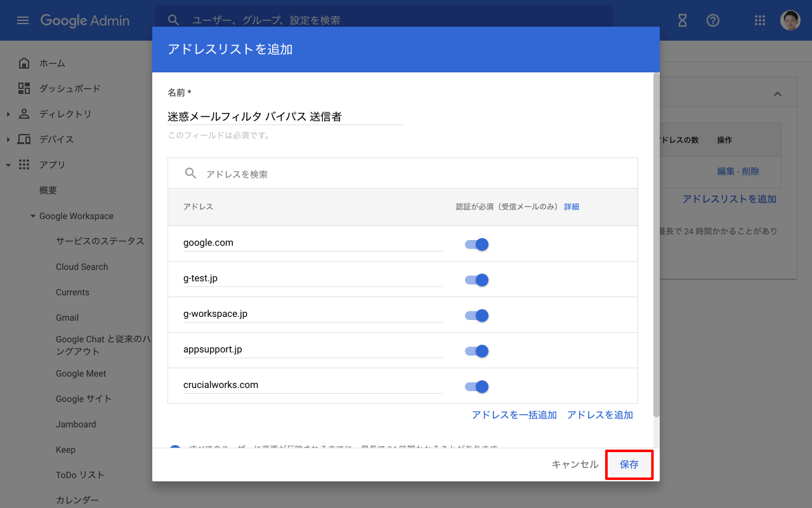
Task: Open ToDo リスト in sidebar
Action: click(80, 475)
